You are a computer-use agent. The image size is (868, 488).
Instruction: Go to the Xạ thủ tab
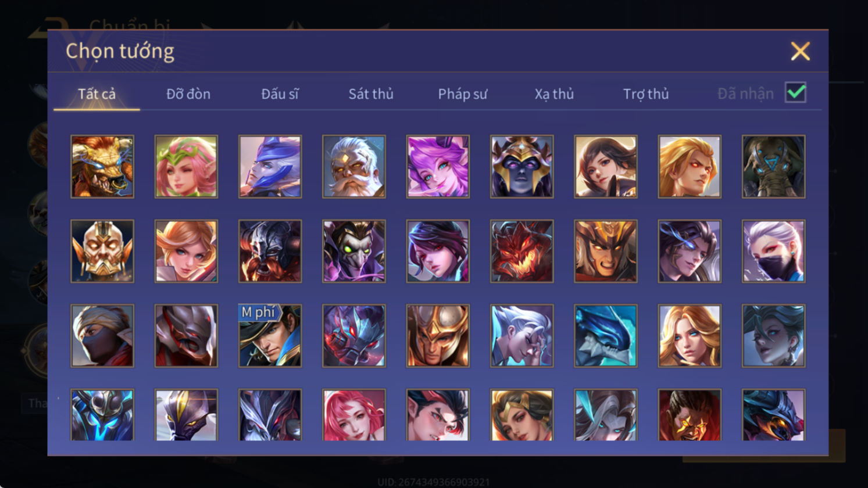554,94
